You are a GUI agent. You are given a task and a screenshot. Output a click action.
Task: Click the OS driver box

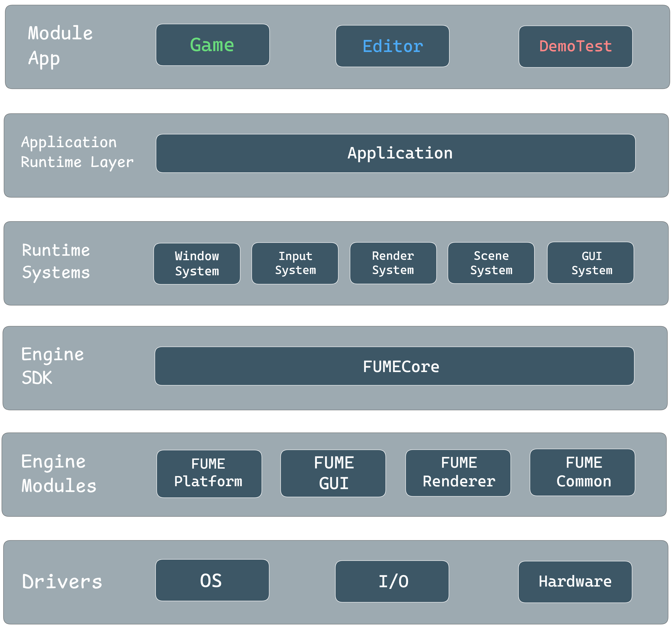[212, 580]
